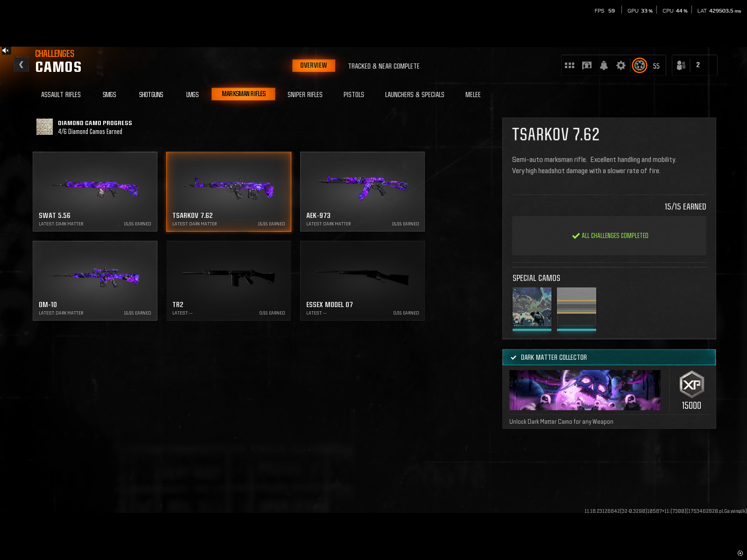The height and width of the screenshot is (560, 747).
Task: Open the operator portrait icon
Action: tap(587, 65)
